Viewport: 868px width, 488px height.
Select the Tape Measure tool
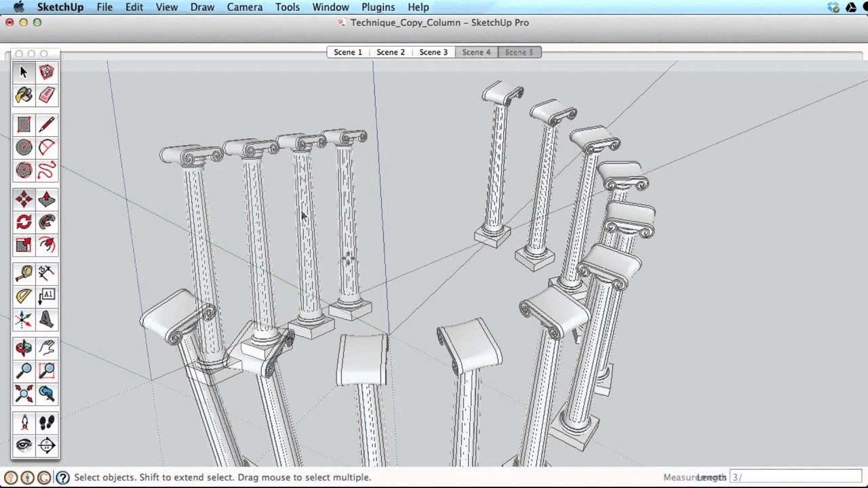point(24,274)
